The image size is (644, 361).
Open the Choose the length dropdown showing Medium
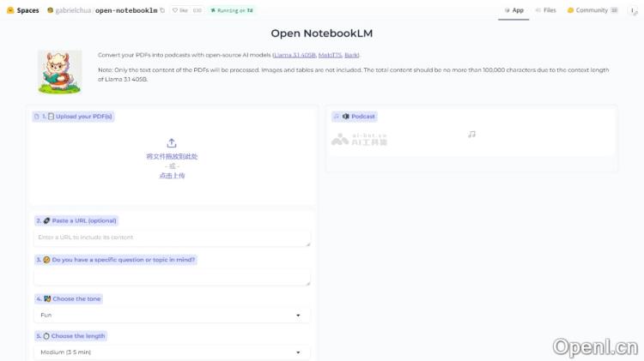pos(172,352)
